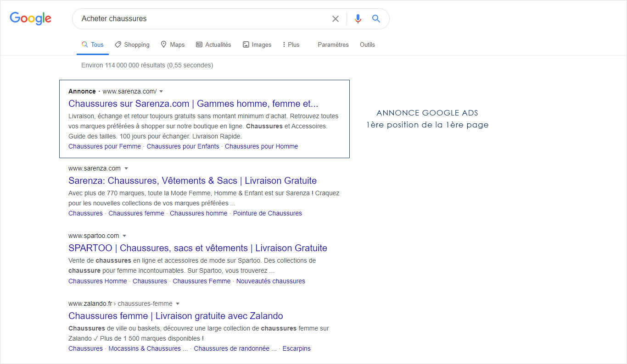627x364 pixels.
Task: Click the www.spartoo.com URL text
Action: point(94,236)
